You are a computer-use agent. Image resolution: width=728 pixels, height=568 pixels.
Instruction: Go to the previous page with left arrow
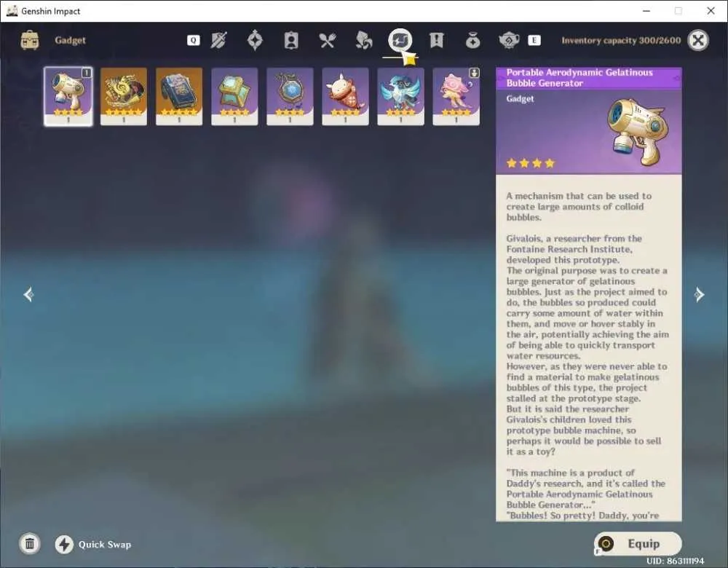(28, 294)
